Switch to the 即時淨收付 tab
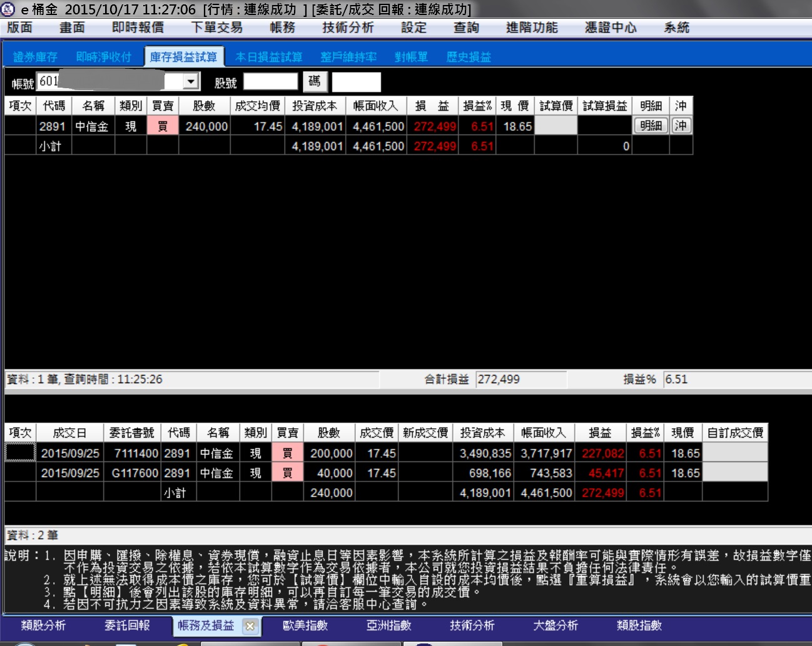This screenshot has height=646, width=812. 104,57
